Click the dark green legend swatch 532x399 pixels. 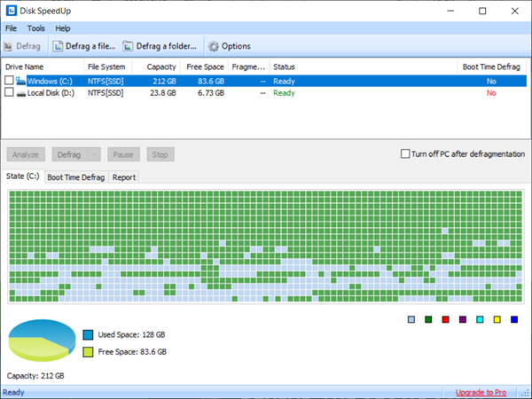coord(428,319)
